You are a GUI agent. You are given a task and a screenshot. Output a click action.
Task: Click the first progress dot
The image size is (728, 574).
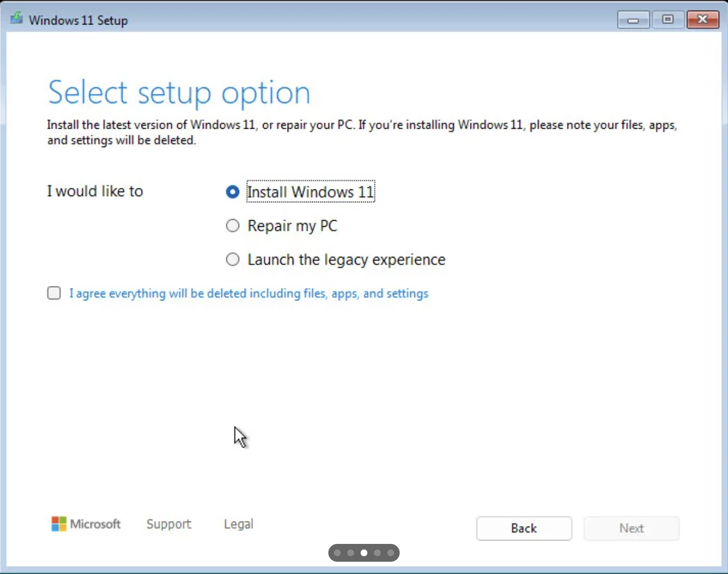tap(337, 553)
